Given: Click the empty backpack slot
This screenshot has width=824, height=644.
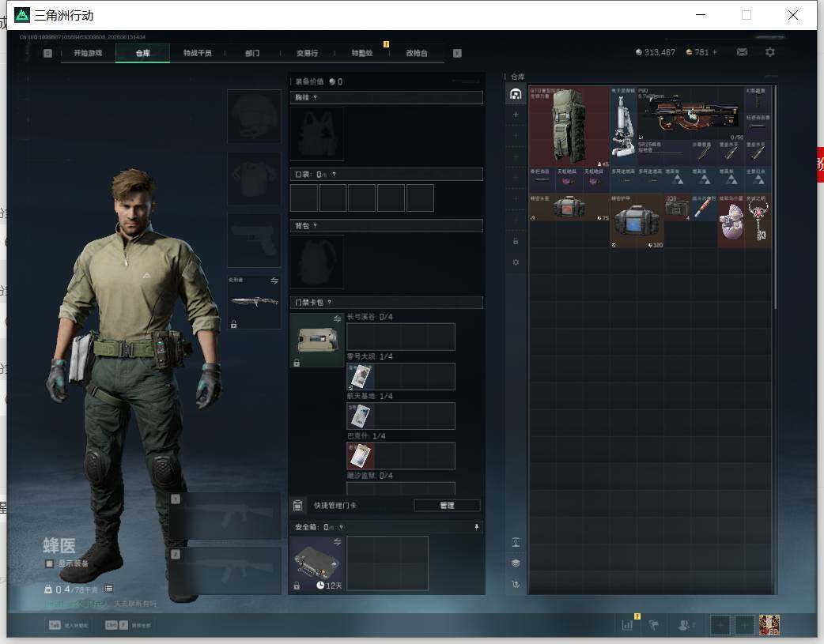Looking at the screenshot, I should (x=317, y=262).
